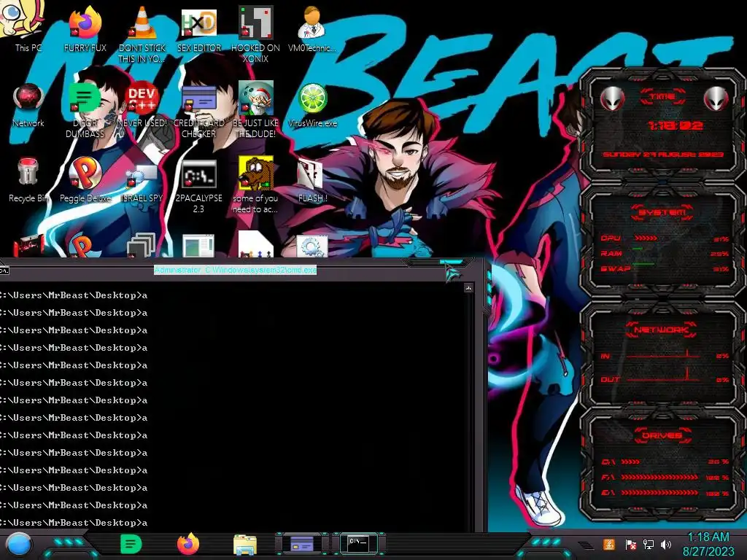Open the Action Center flag tray icon
This screenshot has height=560, width=747.
click(631, 545)
